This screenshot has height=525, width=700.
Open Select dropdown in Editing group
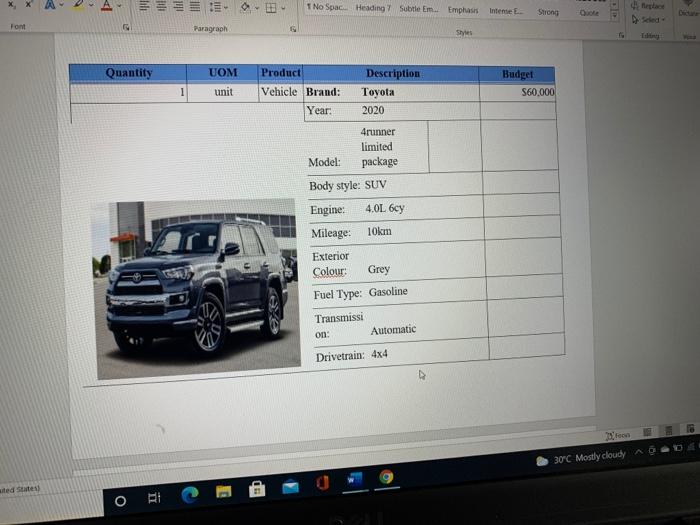pos(649,20)
